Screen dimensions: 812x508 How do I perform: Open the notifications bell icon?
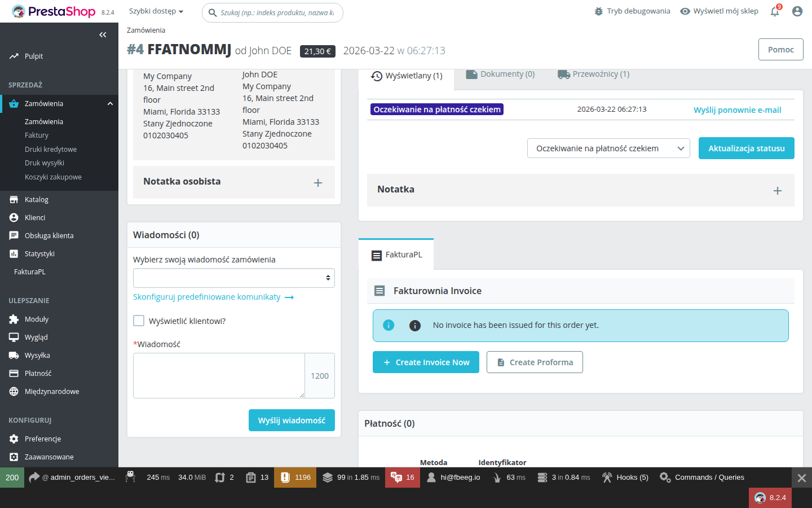775,12
